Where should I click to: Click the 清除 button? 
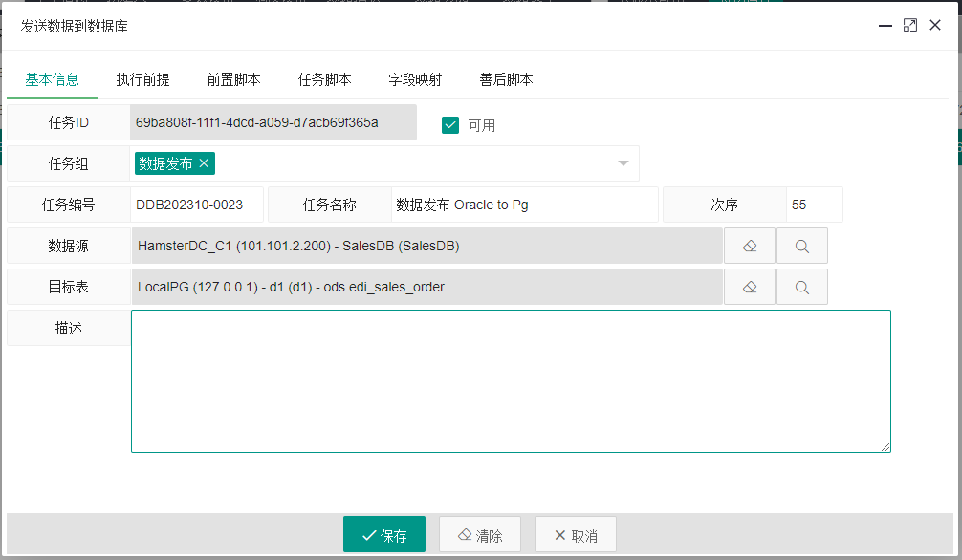[480, 535]
